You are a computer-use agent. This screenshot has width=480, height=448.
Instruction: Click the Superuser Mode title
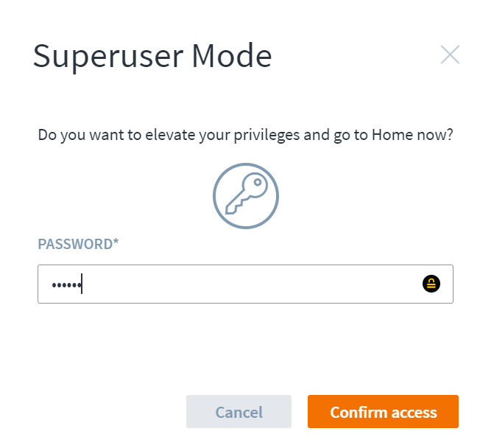[x=152, y=56]
